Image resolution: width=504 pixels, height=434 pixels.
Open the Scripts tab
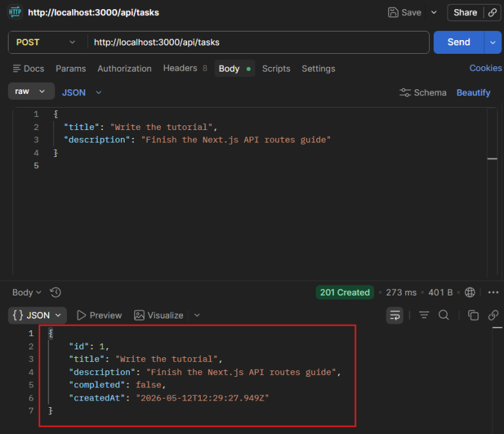click(276, 68)
